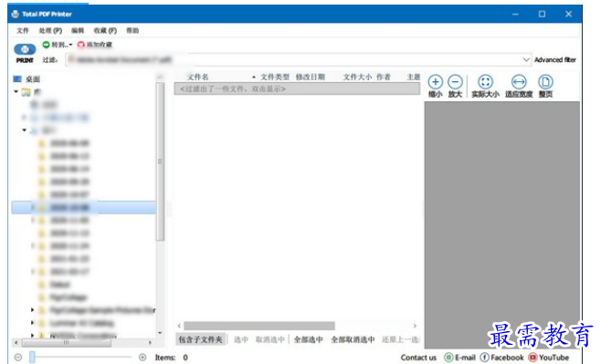601x364 pixels.
Task: Click the 实际大小 actual size icon
Action: click(485, 82)
